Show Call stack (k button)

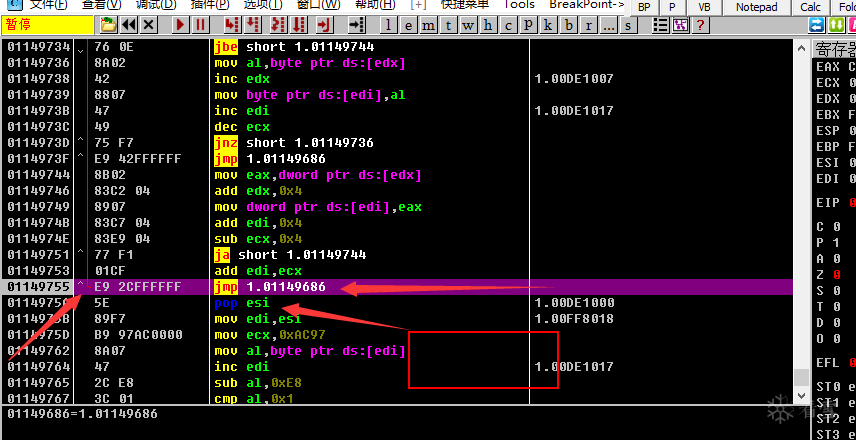pyautogui.click(x=548, y=25)
